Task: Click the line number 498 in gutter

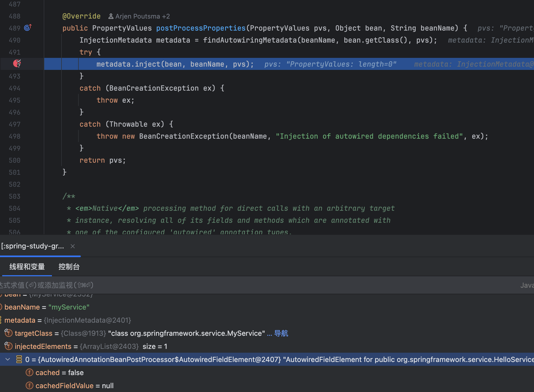Action: 14,136
